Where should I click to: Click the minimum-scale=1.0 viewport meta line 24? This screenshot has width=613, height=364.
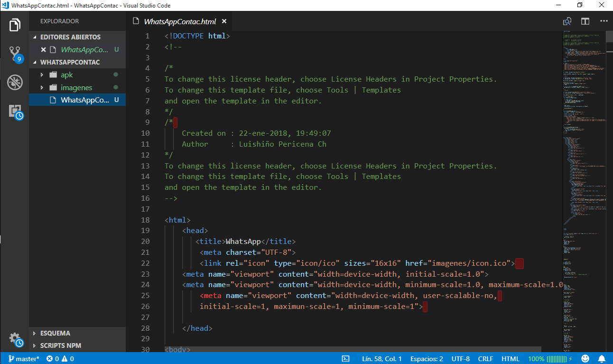372,285
